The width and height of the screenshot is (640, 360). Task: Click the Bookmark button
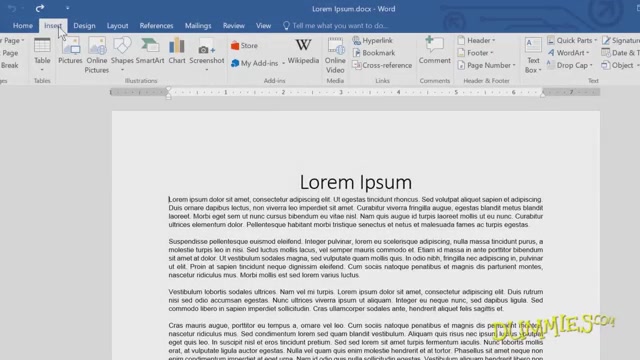tap(373, 53)
